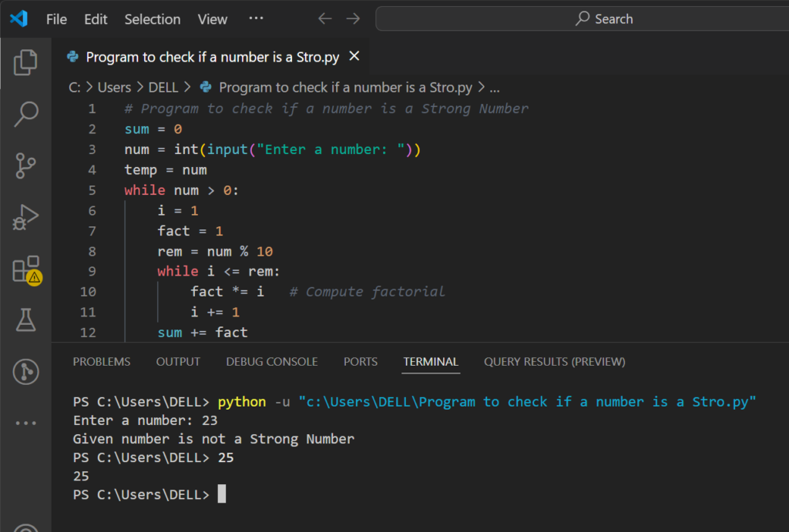Click line number 5 in gutter
The width and height of the screenshot is (789, 532).
[x=92, y=190]
